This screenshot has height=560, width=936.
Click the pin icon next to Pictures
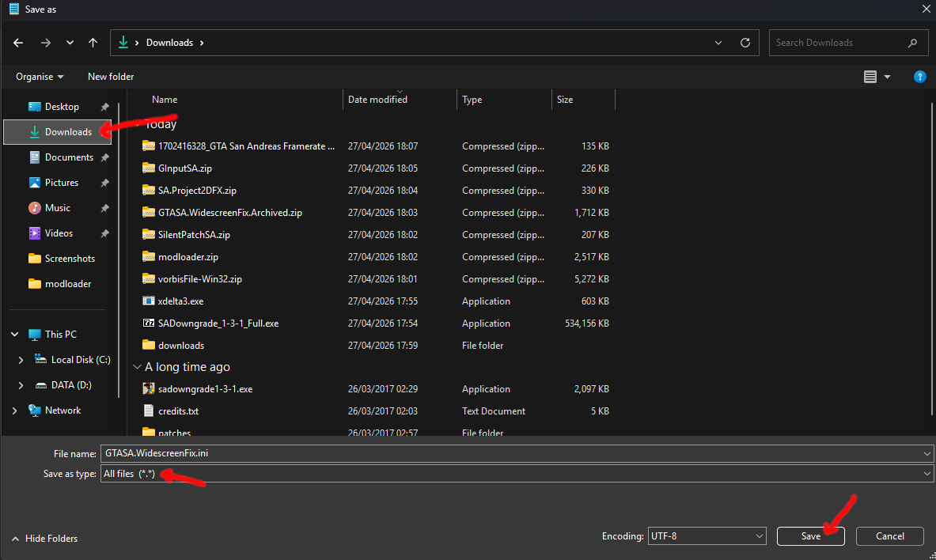click(105, 183)
